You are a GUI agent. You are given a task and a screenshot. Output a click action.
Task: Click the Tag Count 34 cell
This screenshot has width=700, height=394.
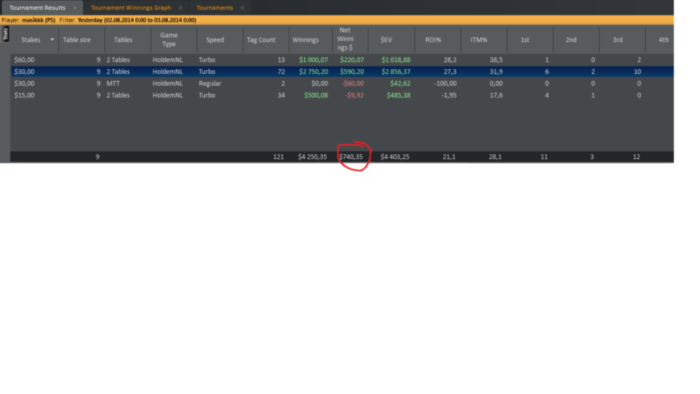281,95
